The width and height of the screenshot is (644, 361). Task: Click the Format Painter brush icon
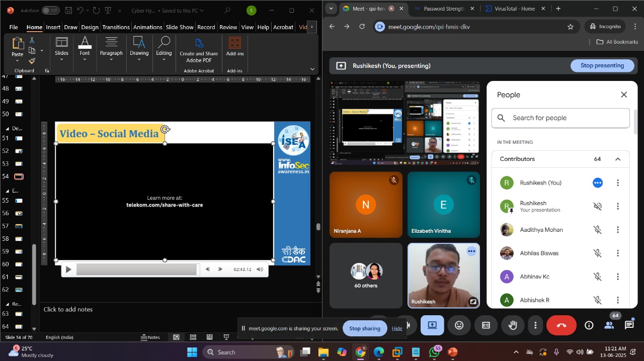click(x=32, y=61)
